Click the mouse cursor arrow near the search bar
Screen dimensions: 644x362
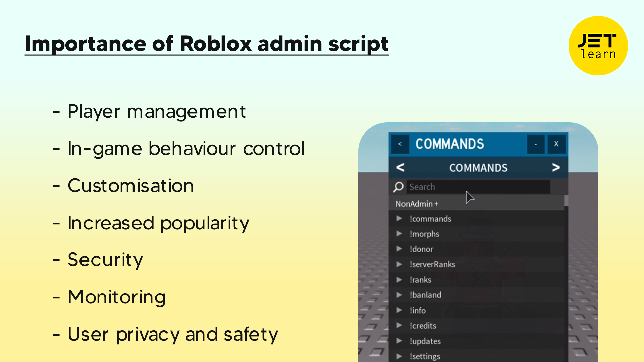click(469, 196)
